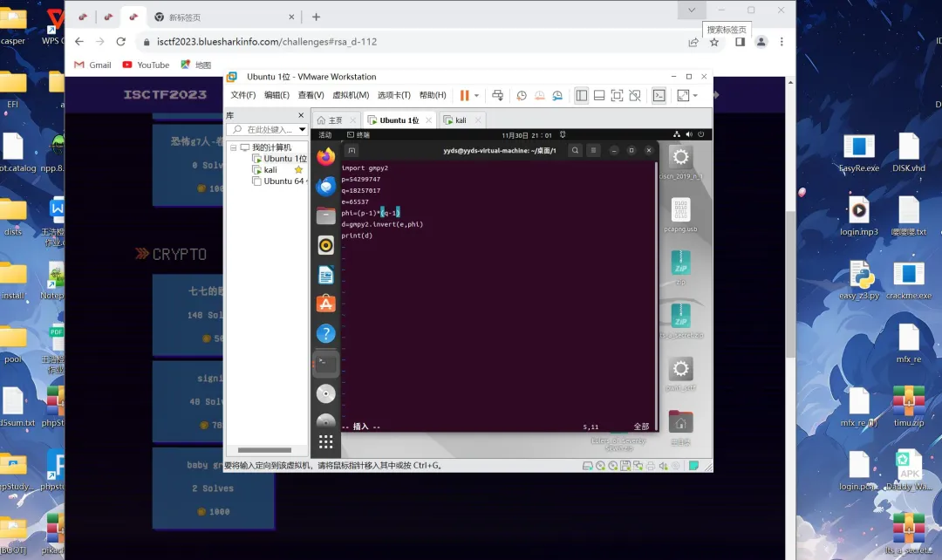
Task: Click the Unity mode toolbar icon
Action: point(635,96)
